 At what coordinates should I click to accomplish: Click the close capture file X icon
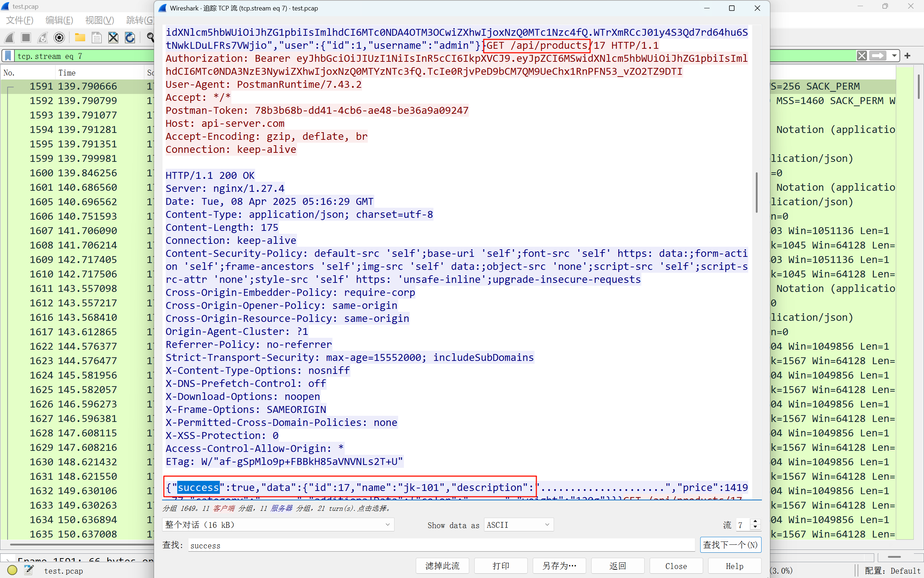click(x=113, y=38)
